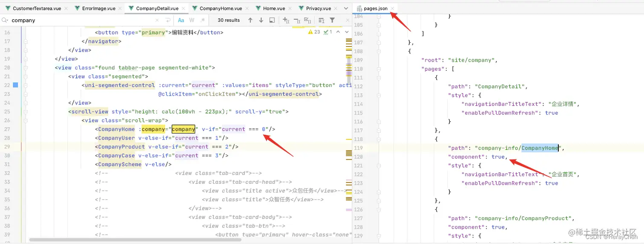The width and height of the screenshot is (644, 244).
Task: Click line number 29 in left gutter
Action: click(x=7, y=147)
